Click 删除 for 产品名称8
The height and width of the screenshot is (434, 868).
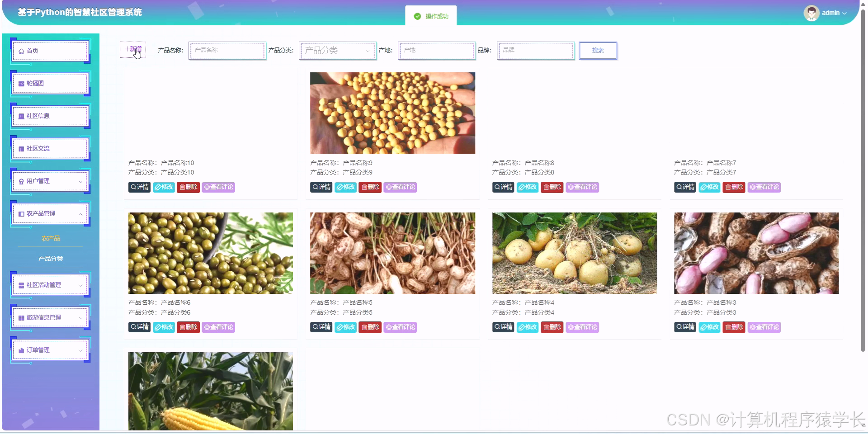552,187
